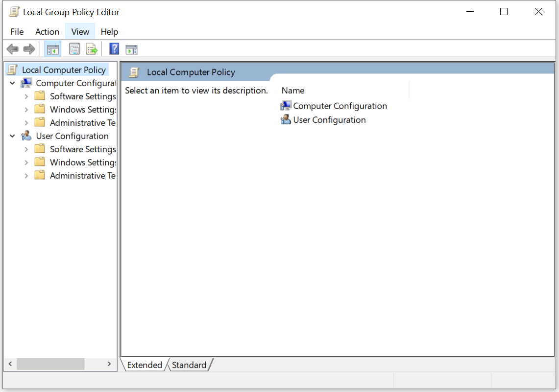The height and width of the screenshot is (392, 559).
Task: Click the Back arrow toolbar icon
Action: click(x=12, y=49)
